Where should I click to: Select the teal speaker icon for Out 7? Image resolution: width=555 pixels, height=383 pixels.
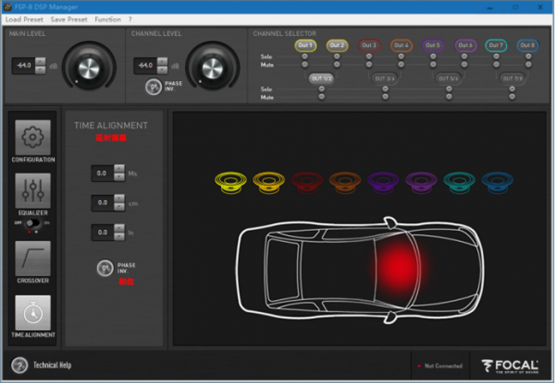pyautogui.click(x=459, y=182)
